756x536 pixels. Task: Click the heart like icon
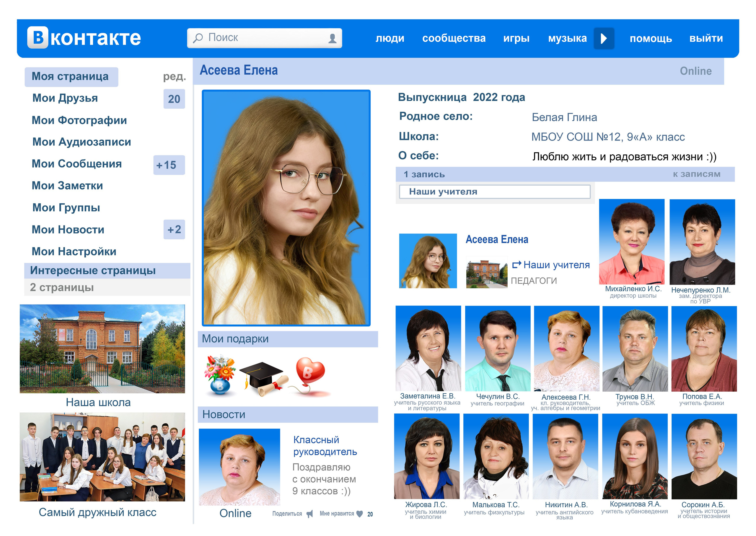(x=359, y=514)
